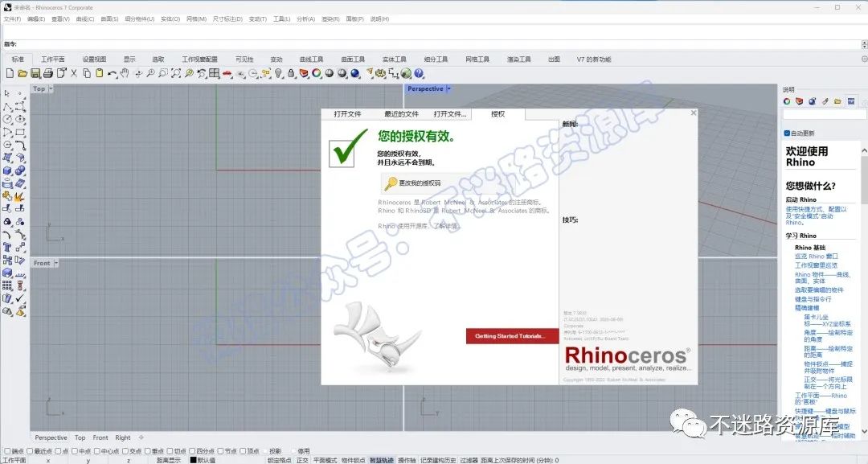The height and width of the screenshot is (464, 868).
Task: Select the Pan hand tool
Action: click(125, 73)
